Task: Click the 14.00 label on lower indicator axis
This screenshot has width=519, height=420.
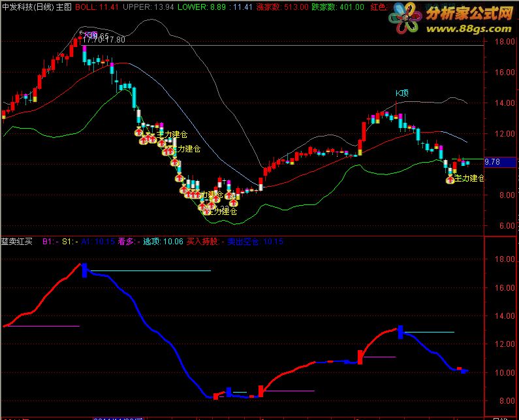Action: [x=505, y=316]
